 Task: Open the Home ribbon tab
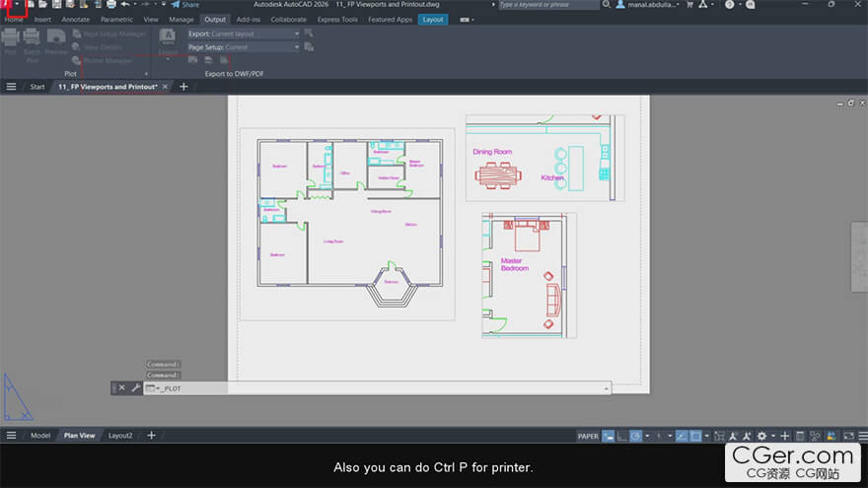click(x=14, y=20)
